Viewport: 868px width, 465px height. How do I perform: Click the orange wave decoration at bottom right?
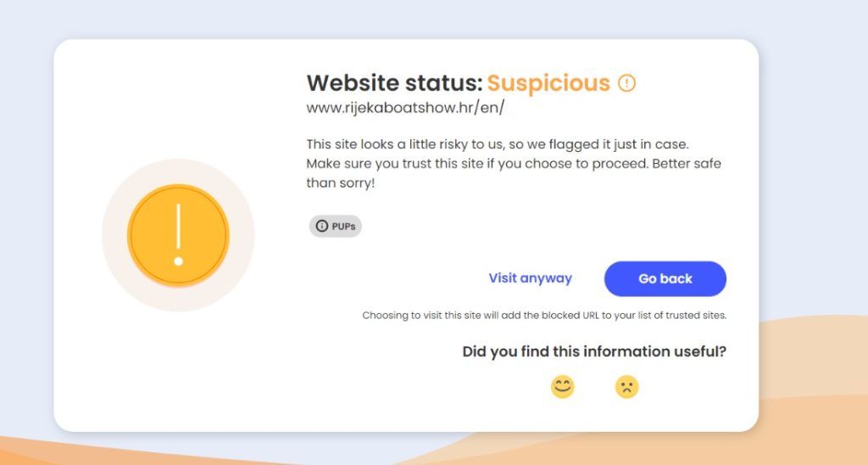pyautogui.click(x=814, y=382)
